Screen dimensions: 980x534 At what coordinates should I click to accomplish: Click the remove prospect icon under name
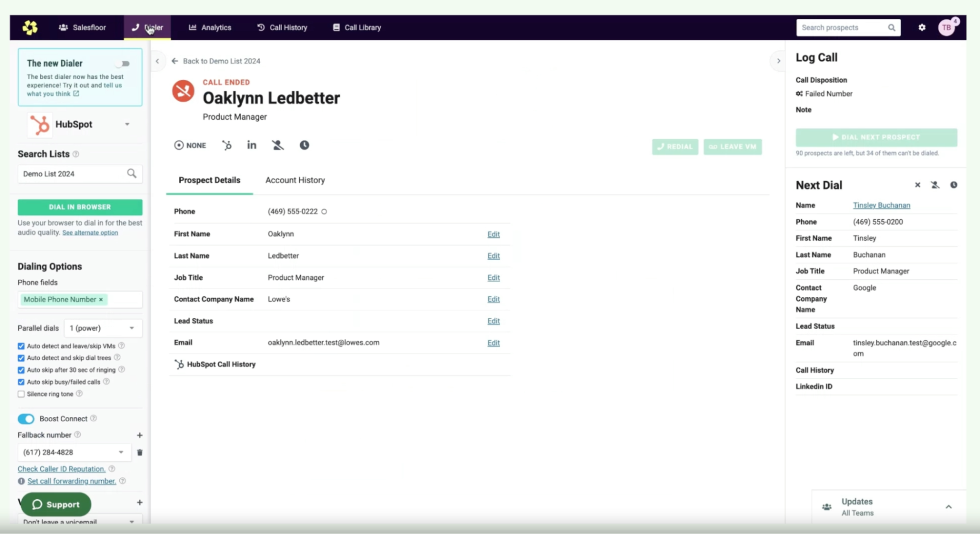[278, 145]
